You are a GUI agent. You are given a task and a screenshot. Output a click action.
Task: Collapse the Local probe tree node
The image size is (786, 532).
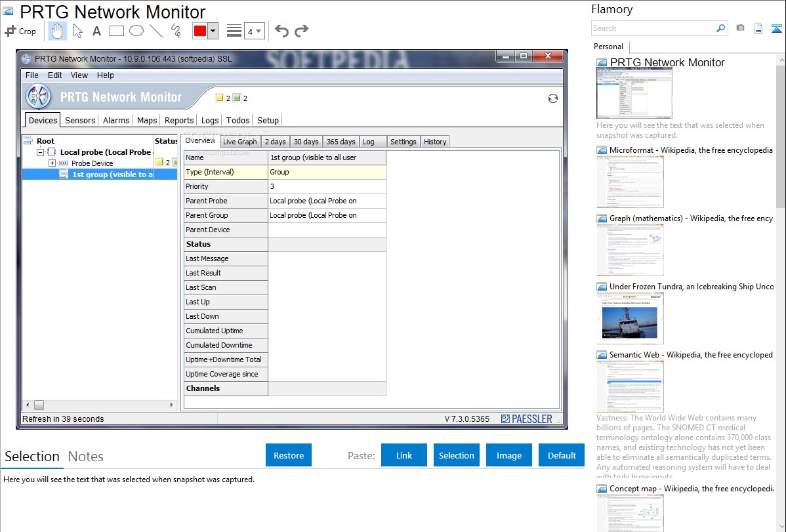pos(41,152)
